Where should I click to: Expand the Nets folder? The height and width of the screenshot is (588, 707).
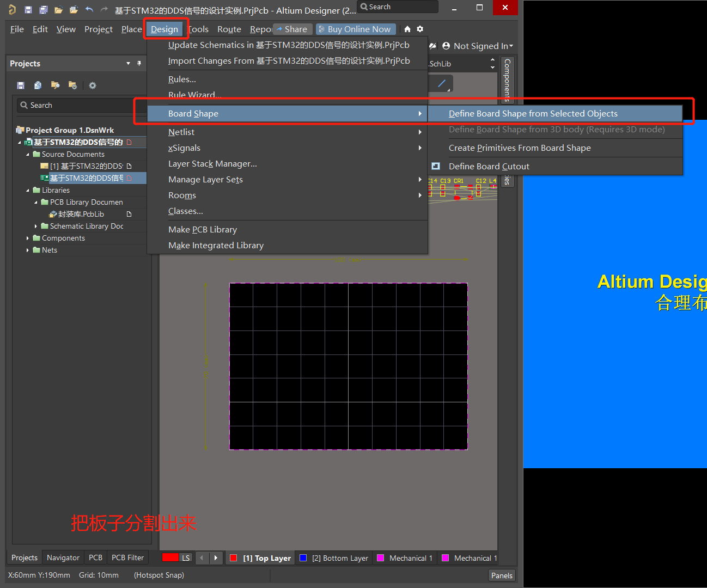tap(28, 250)
